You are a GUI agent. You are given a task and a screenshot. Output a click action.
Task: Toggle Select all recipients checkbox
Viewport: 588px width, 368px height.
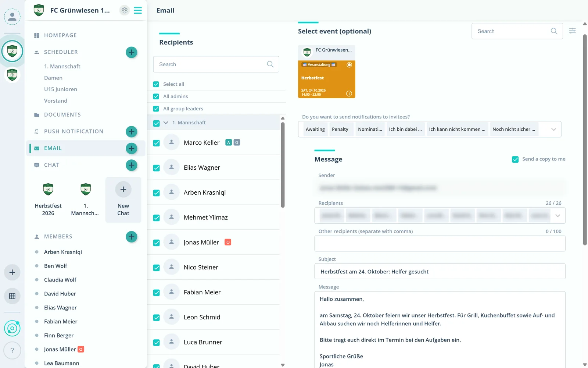[x=156, y=84]
